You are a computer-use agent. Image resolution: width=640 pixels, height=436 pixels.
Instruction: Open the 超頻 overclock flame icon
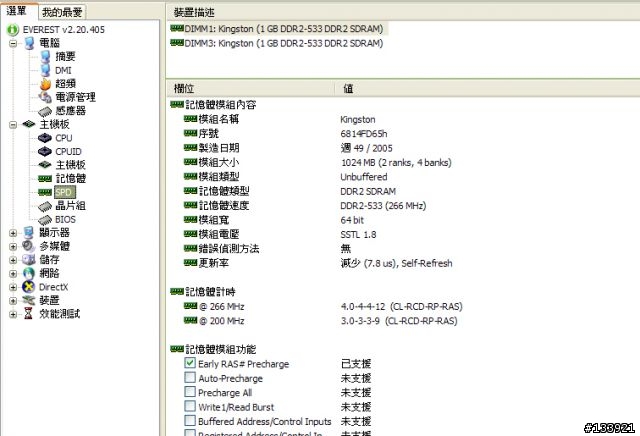[x=45, y=84]
